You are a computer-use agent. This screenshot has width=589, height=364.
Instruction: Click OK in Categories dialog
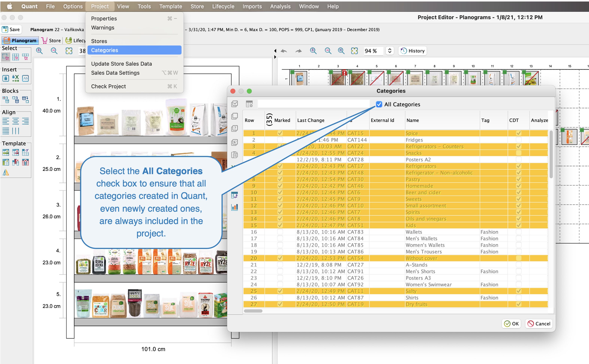[511, 323]
